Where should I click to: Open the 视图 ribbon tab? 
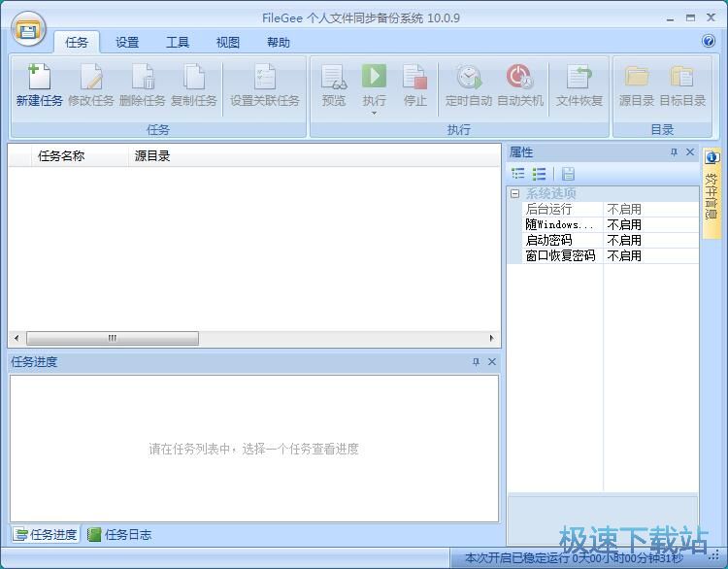(x=228, y=43)
